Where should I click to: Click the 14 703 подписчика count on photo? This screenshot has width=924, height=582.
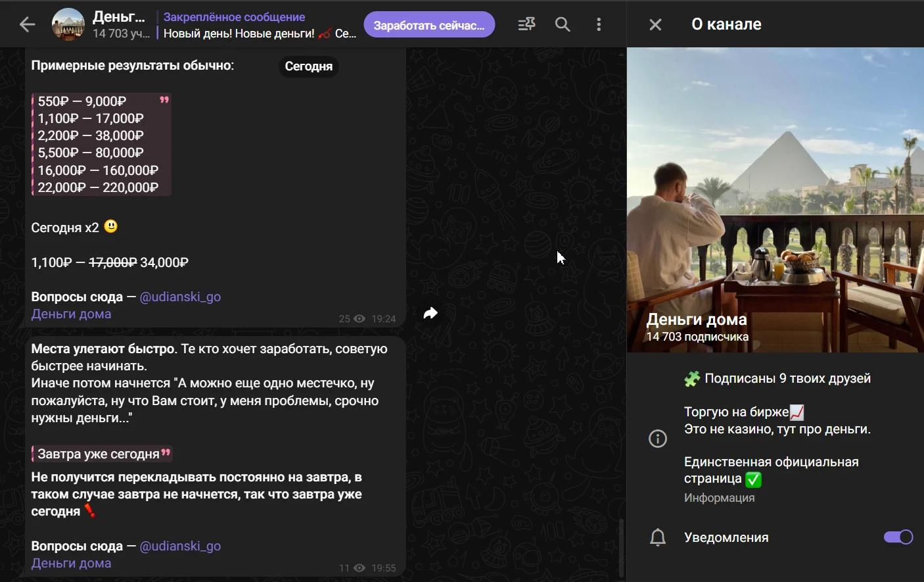[697, 337]
